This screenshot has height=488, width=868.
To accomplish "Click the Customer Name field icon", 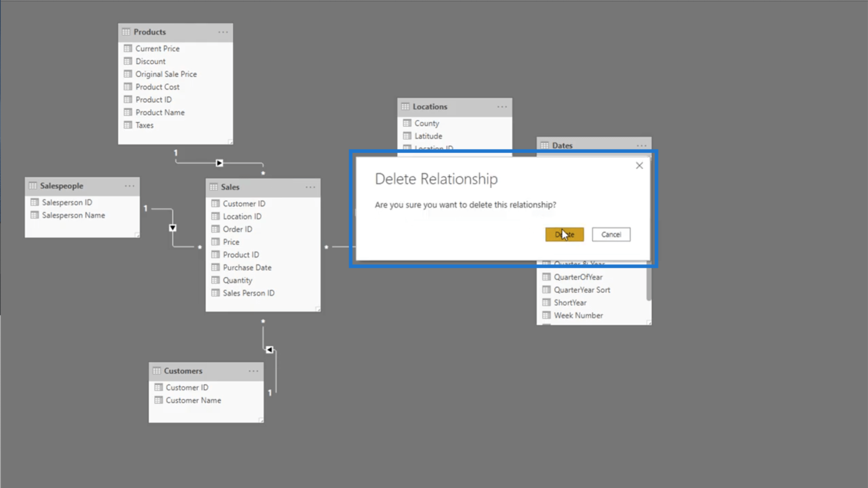I will [x=159, y=400].
